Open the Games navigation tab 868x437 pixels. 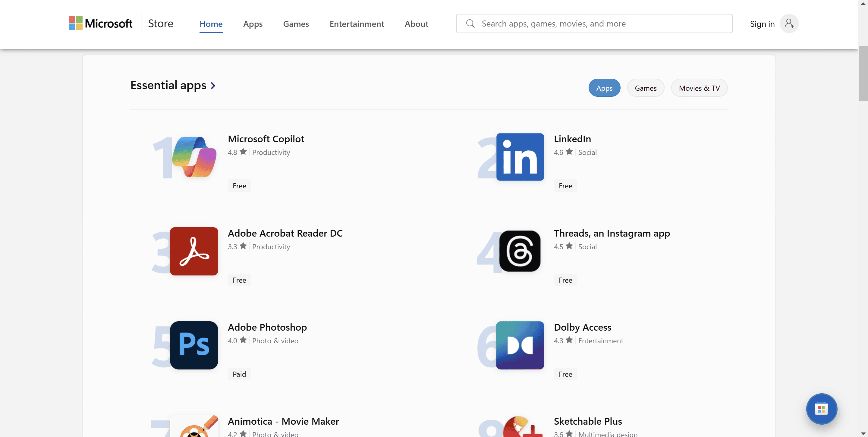296,24
